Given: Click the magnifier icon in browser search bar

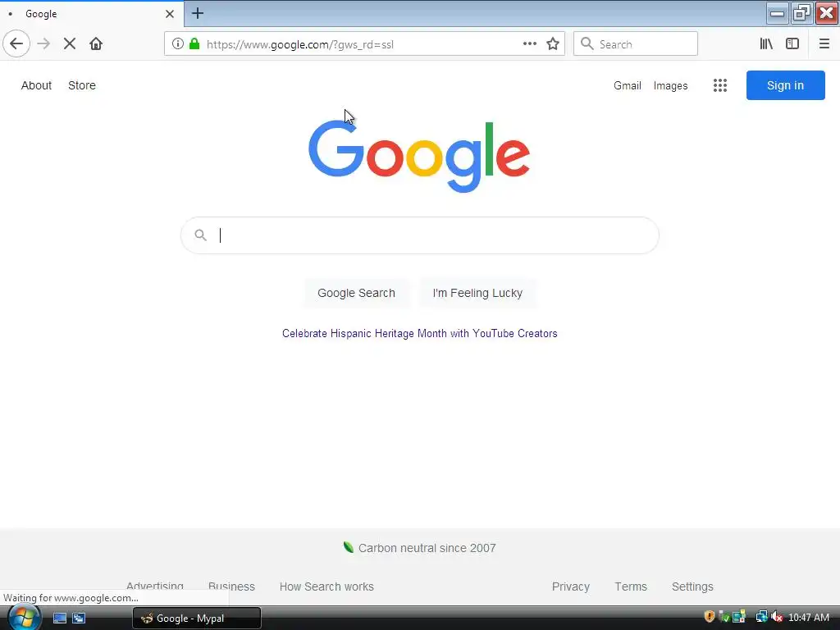Looking at the screenshot, I should click(x=587, y=44).
